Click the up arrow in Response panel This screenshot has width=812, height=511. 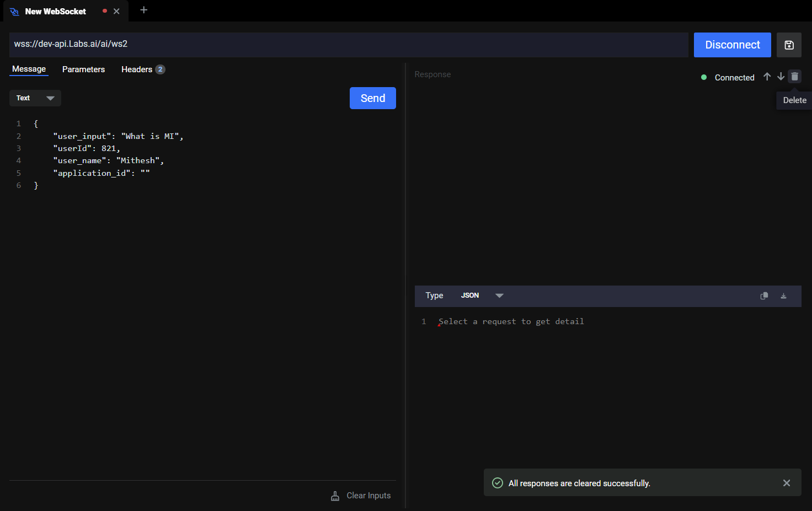pyautogui.click(x=767, y=77)
